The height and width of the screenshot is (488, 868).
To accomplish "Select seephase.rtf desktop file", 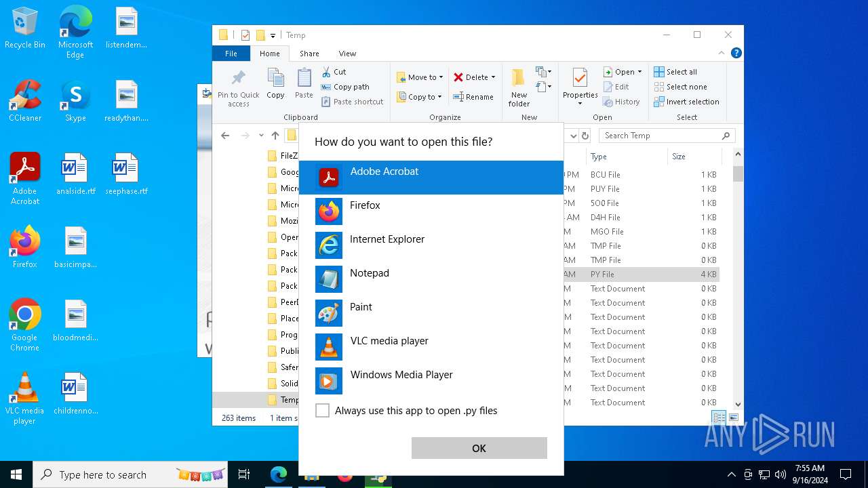I will coord(126,175).
